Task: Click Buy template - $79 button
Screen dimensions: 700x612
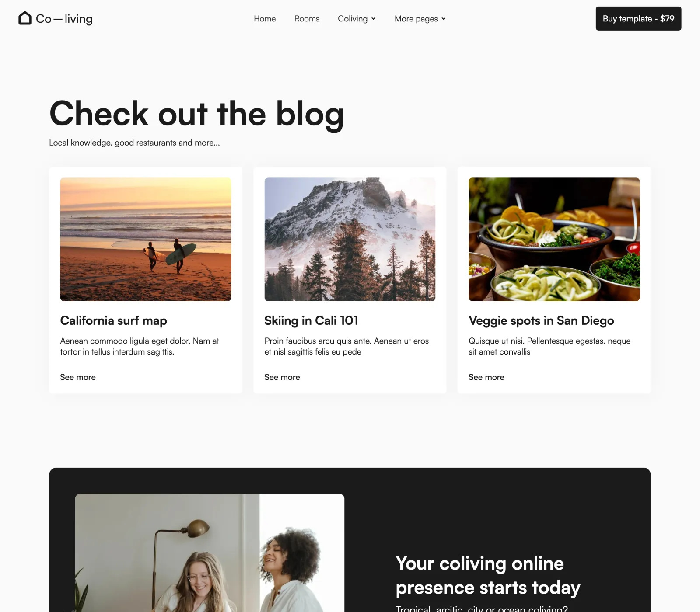Action: point(638,18)
